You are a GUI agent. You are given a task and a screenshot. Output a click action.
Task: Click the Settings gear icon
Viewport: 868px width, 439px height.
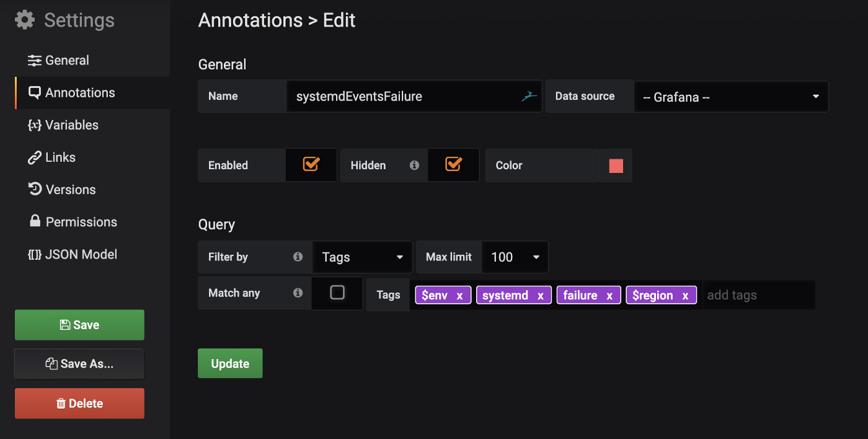click(24, 19)
